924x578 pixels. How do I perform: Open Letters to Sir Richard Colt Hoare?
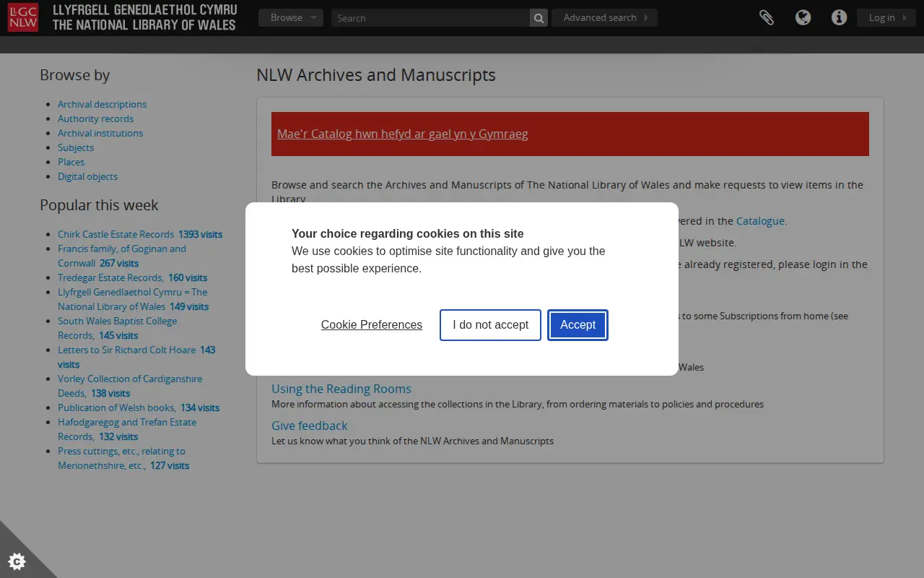pos(136,357)
